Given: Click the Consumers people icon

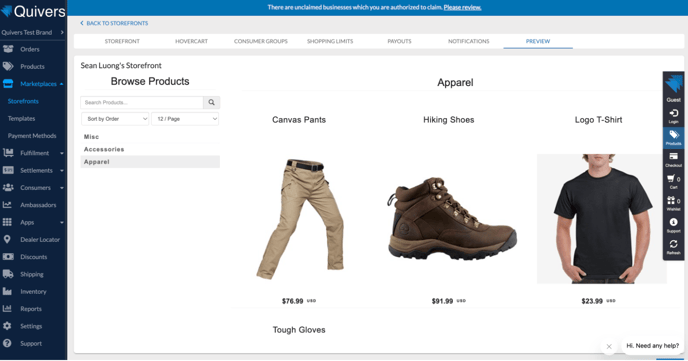Looking at the screenshot, I should 8,187.
